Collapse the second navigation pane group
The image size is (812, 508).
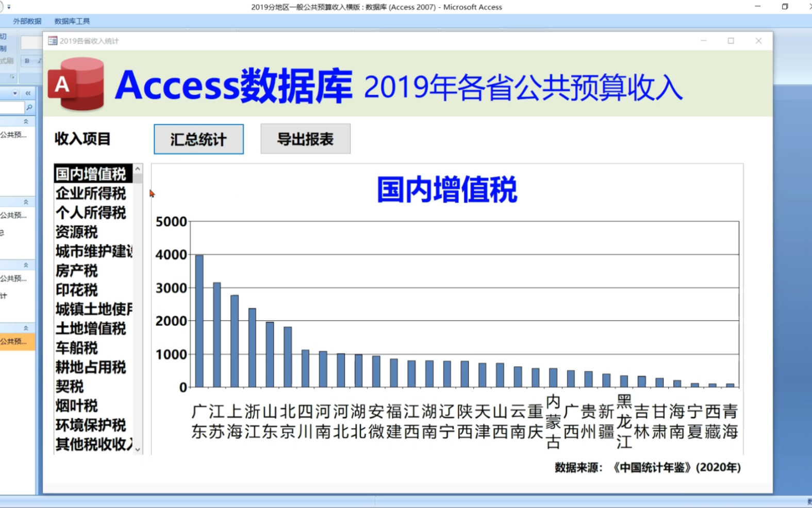coord(26,202)
